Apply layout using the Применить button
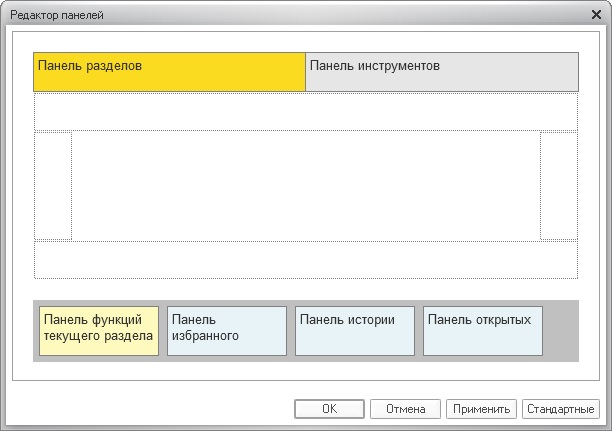 pyautogui.click(x=482, y=409)
